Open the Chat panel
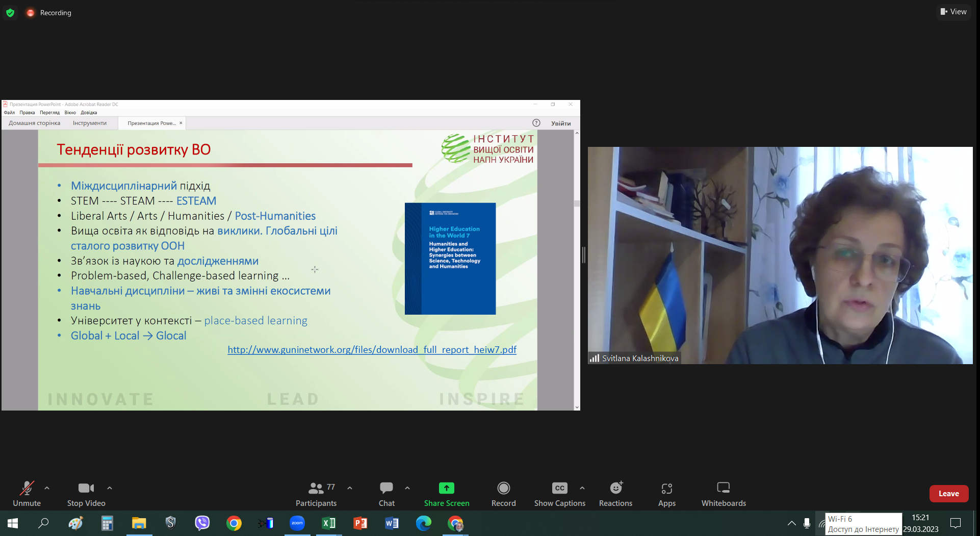980x536 pixels. click(x=386, y=494)
